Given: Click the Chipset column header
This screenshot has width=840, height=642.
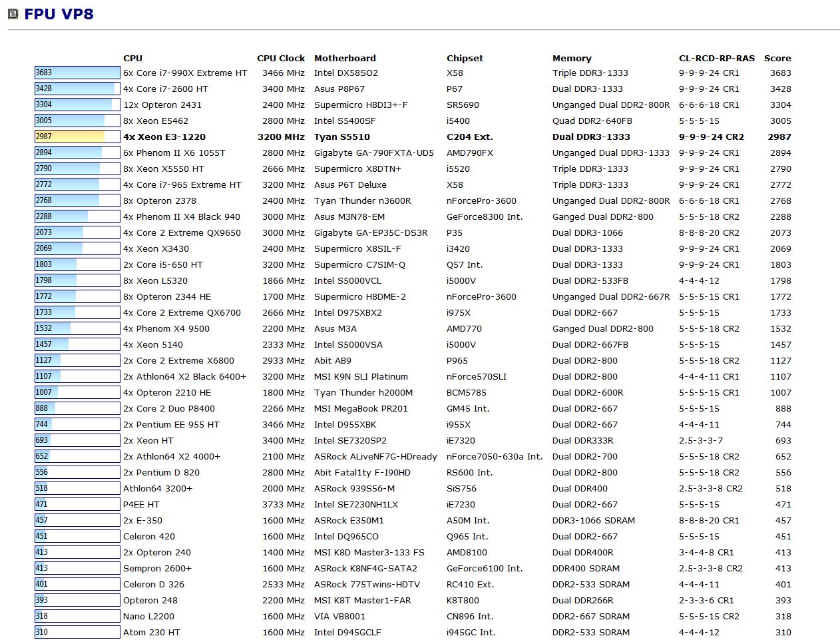Looking at the screenshot, I should [x=465, y=58].
